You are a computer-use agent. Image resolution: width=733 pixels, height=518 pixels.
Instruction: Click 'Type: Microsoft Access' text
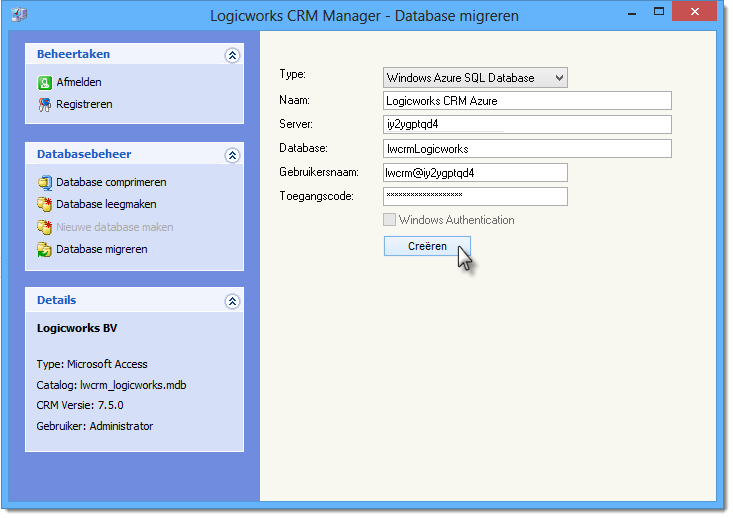coord(92,364)
